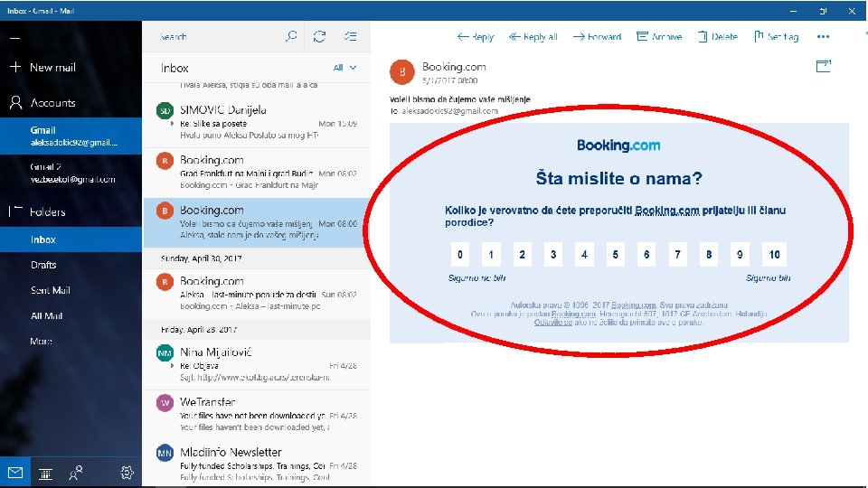Open the Drafts folder
Viewport: 868px width, 488px height.
pyautogui.click(x=71, y=265)
